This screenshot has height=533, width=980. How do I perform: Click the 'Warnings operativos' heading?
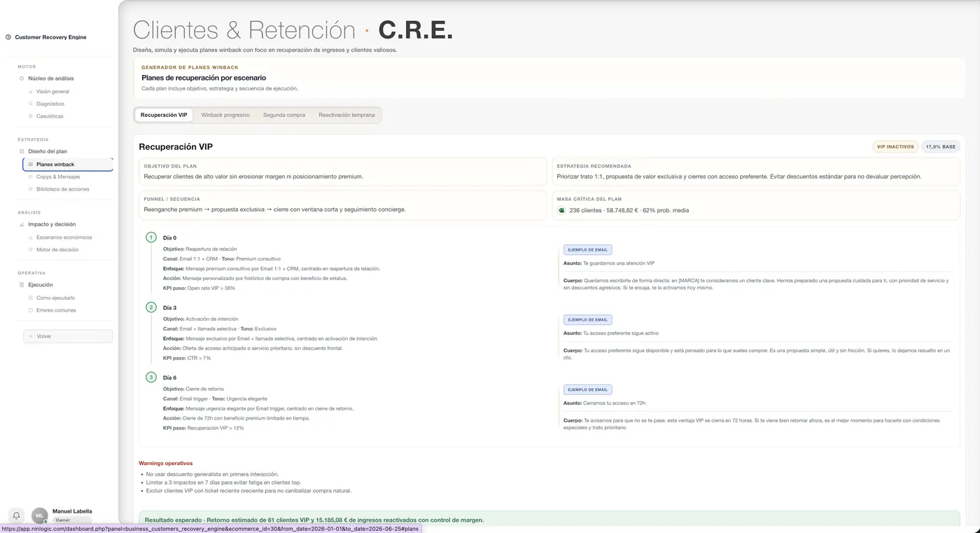(165, 463)
